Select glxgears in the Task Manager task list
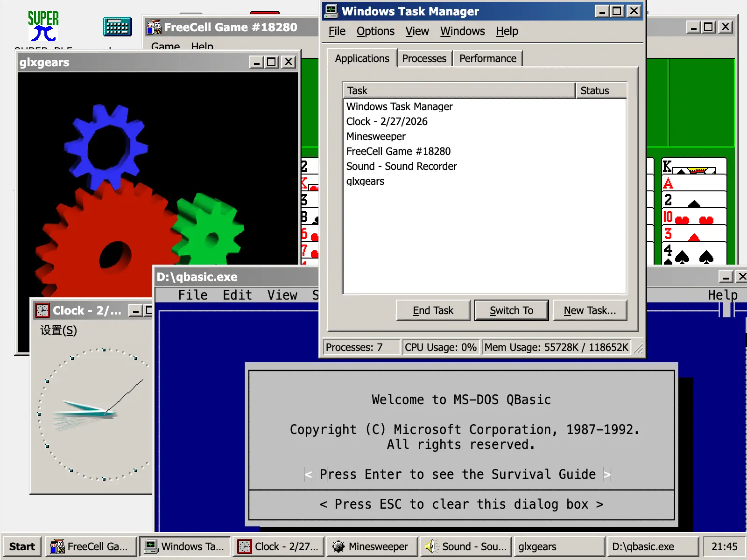 [x=365, y=181]
